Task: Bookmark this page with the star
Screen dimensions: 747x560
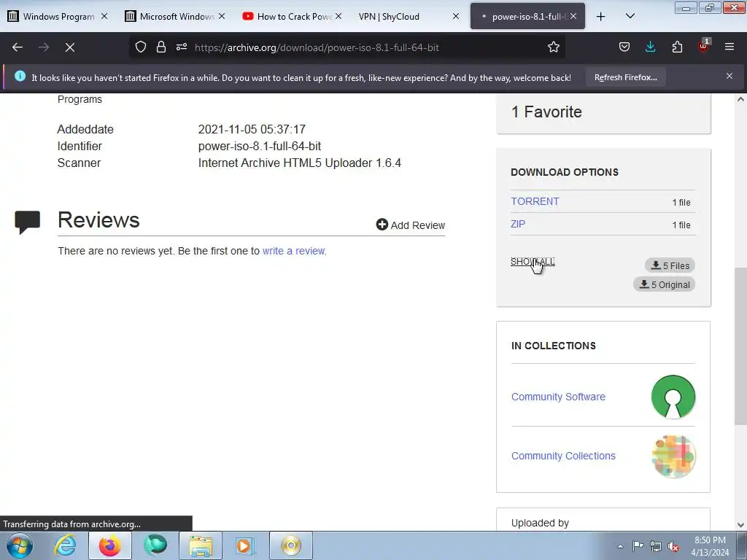Action: point(553,47)
